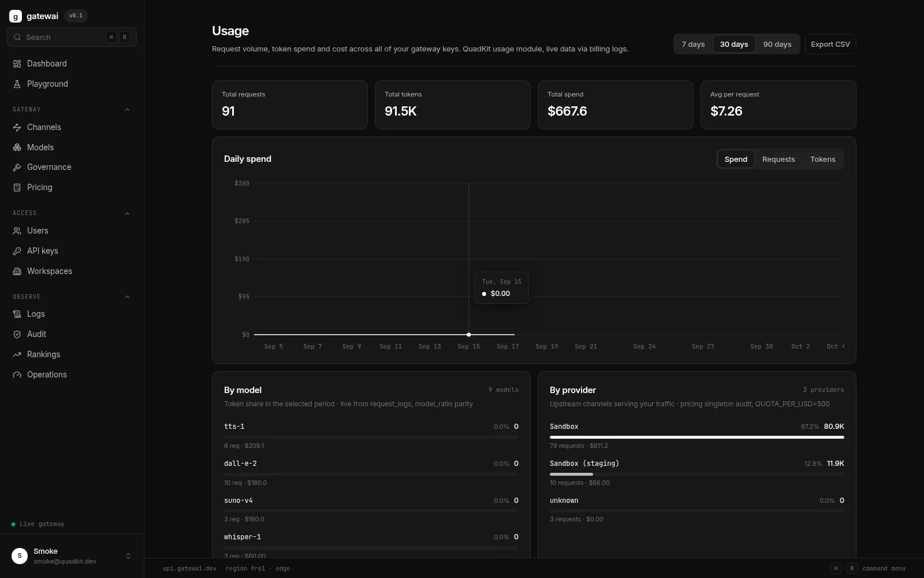This screenshot has width=924, height=578.
Task: Click the Sandbox provider usage bar
Action: pyautogui.click(x=697, y=437)
